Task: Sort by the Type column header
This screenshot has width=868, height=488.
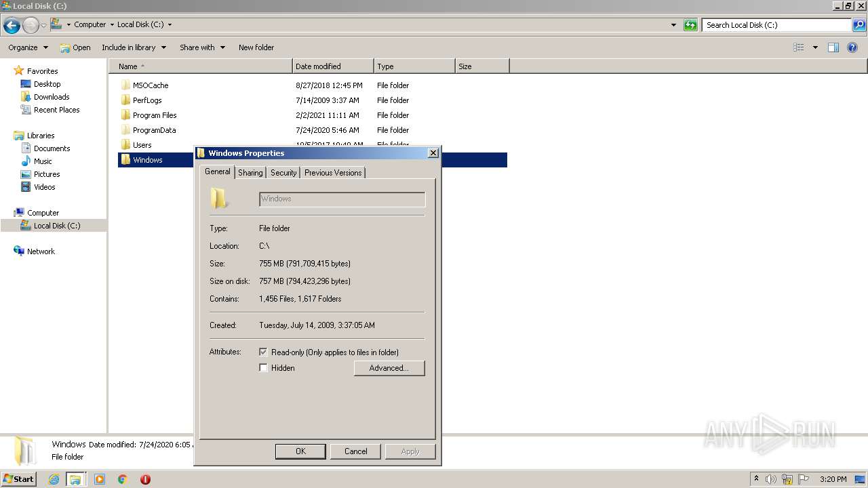Action: (x=414, y=66)
